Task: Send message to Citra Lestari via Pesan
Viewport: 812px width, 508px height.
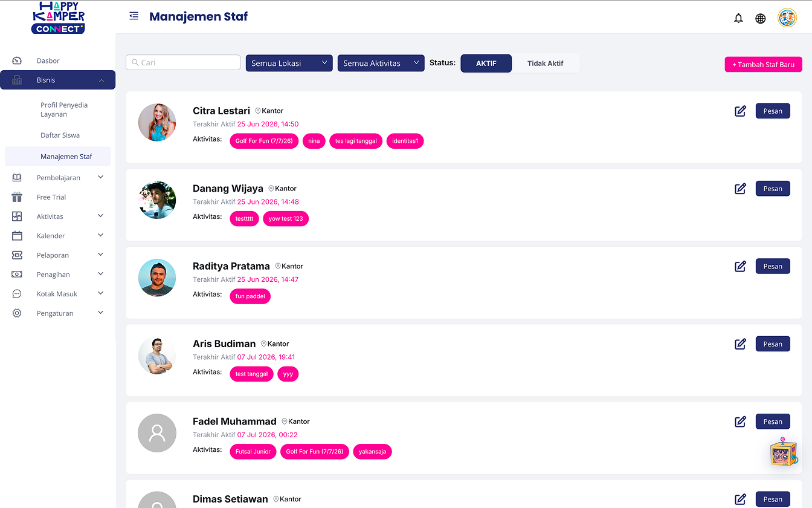Action: click(773, 111)
